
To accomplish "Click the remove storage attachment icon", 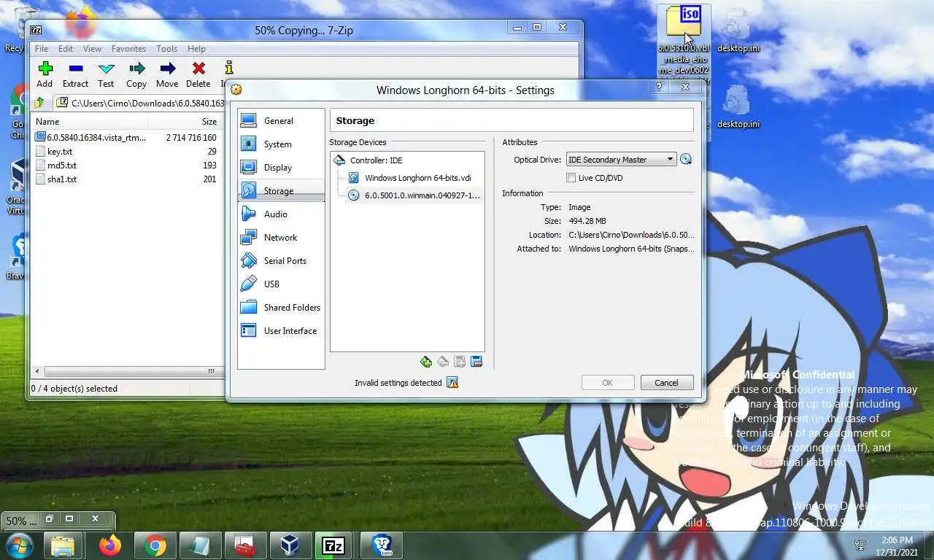I will coord(476,362).
